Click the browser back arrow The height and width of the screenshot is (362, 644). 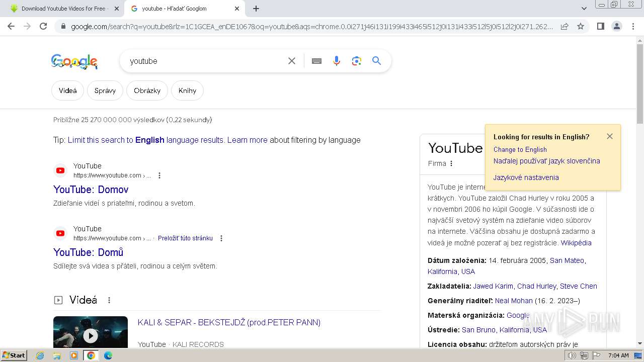(11, 26)
